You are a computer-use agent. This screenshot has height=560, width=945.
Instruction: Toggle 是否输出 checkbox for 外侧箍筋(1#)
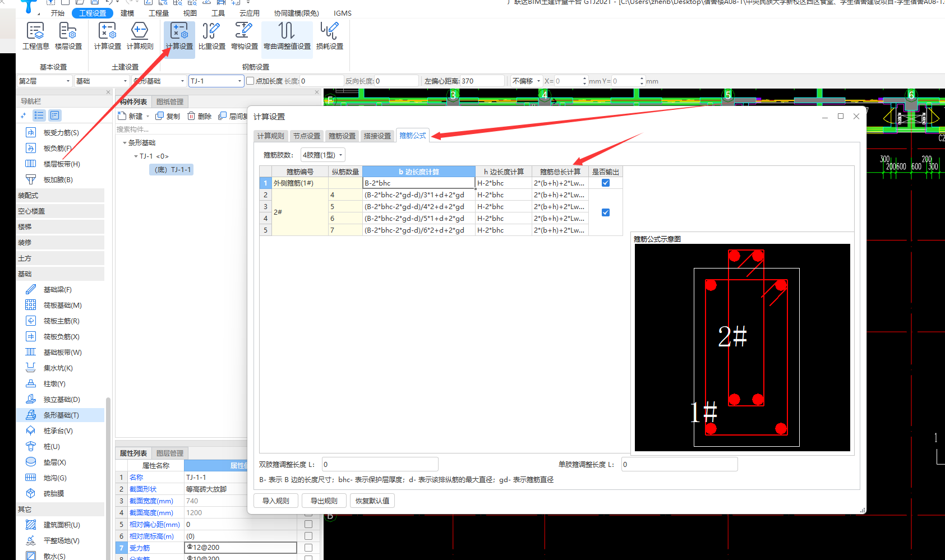[606, 183]
